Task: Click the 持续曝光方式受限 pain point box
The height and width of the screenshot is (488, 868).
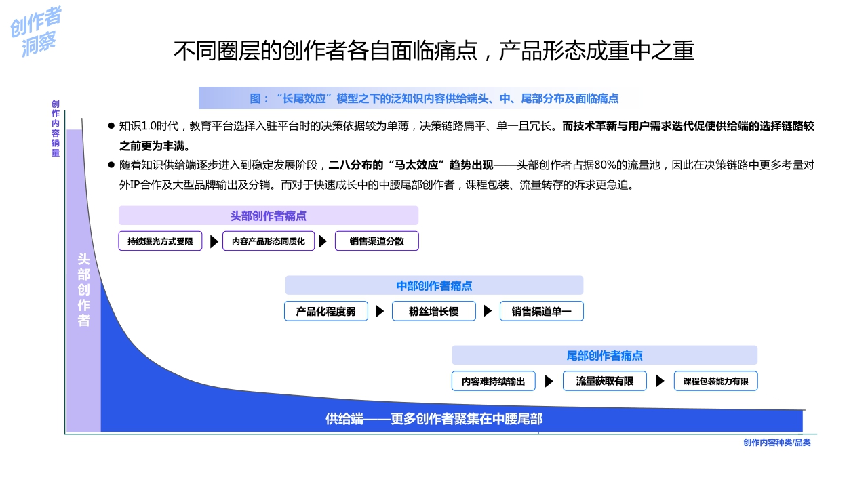Action: point(160,241)
